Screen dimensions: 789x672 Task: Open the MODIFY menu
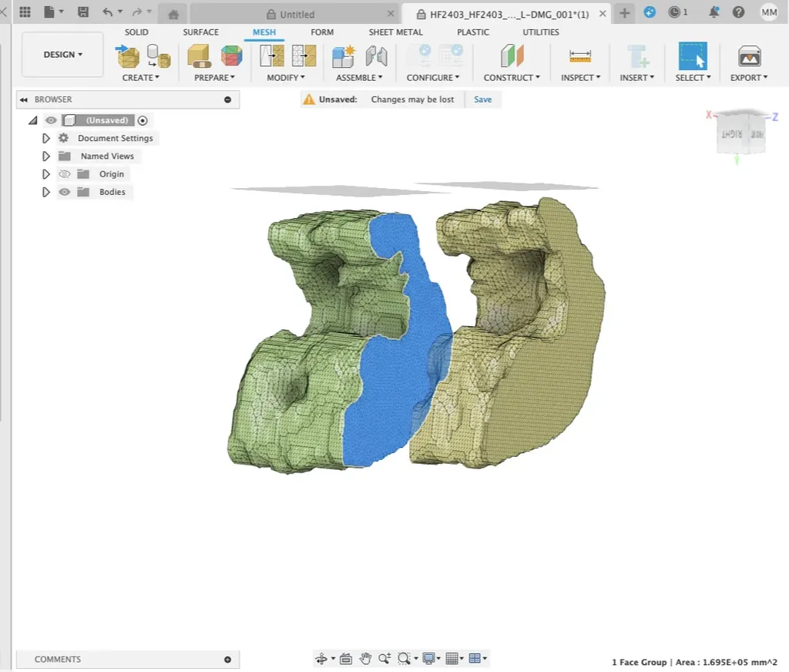[x=285, y=78]
